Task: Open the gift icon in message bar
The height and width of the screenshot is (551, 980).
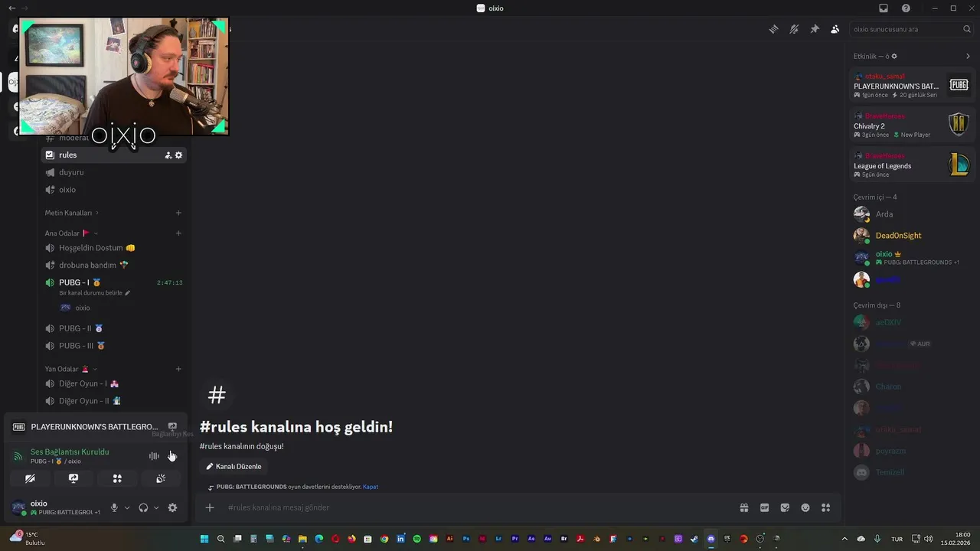Action: point(743,507)
